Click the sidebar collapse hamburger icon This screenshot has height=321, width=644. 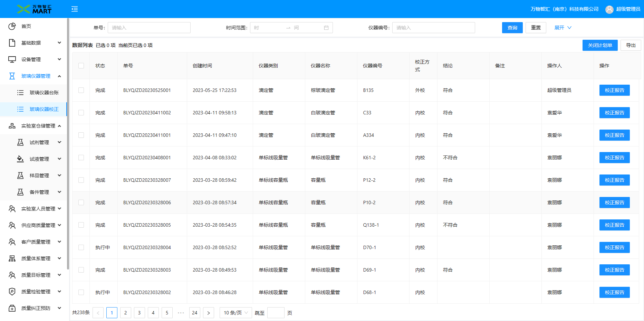(x=75, y=9)
